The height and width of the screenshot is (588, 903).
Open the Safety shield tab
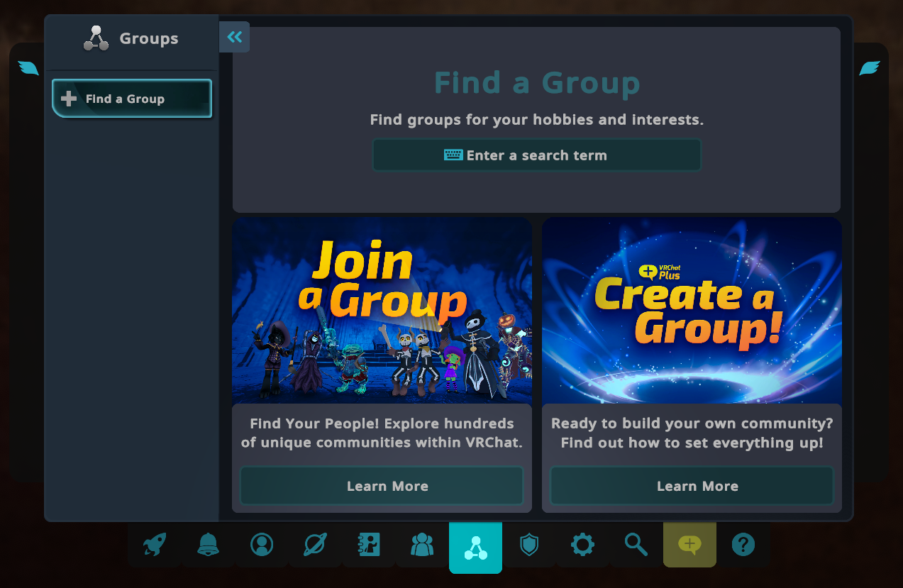[529, 545]
